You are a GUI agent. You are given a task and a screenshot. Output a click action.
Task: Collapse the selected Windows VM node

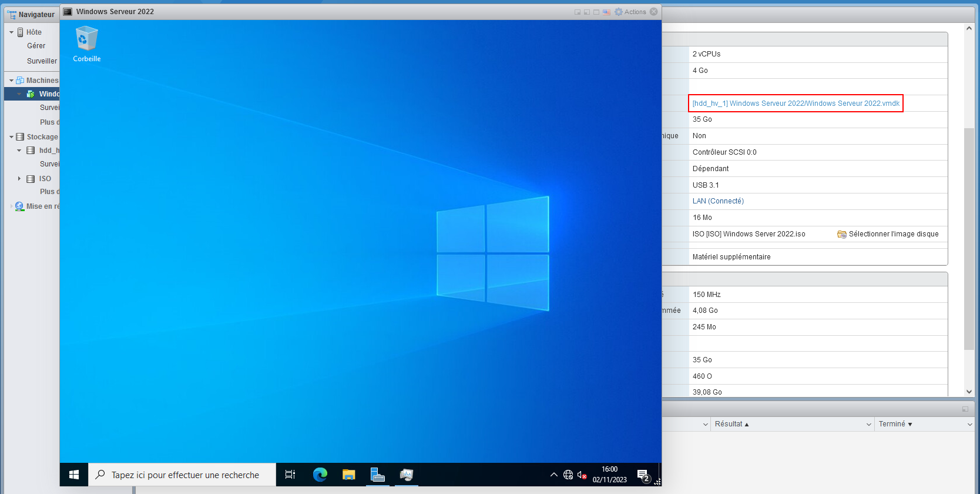[19, 94]
